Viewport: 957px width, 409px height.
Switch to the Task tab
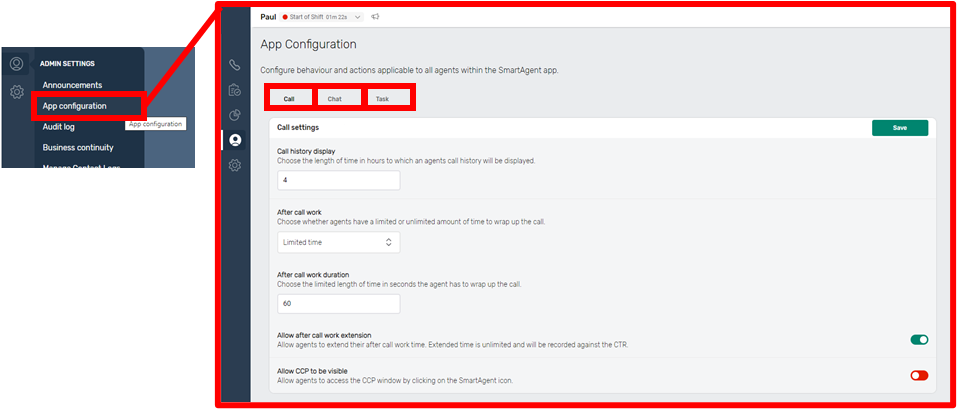click(x=383, y=99)
